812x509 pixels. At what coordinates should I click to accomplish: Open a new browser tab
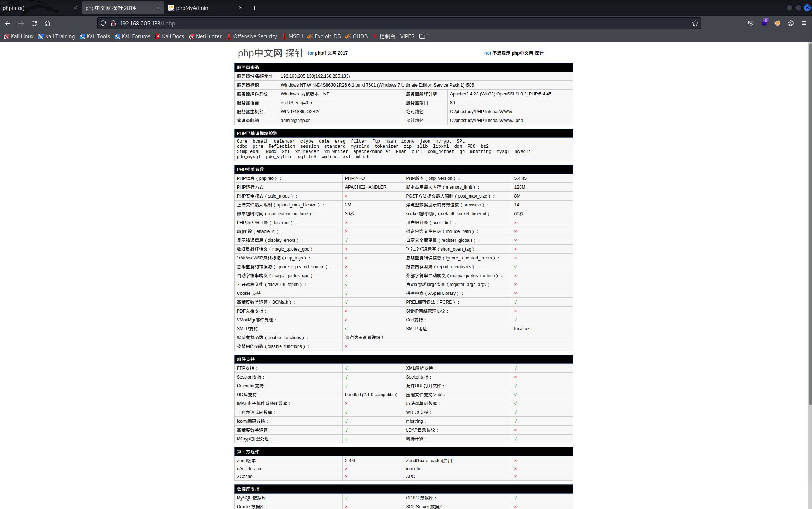[x=254, y=8]
